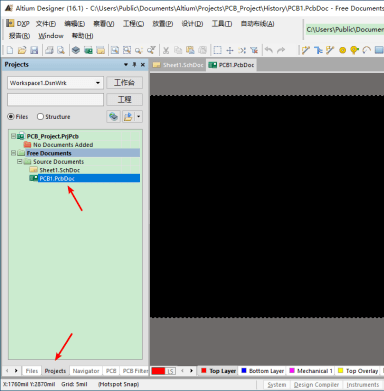Switch to the Sheet1.SchDoc document tab
Screen dimensions: 384x391
point(178,65)
